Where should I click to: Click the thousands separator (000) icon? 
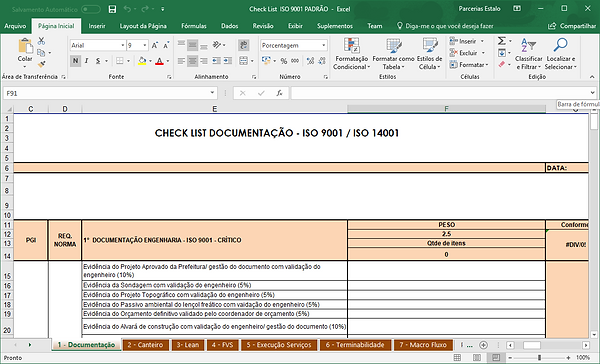point(295,61)
